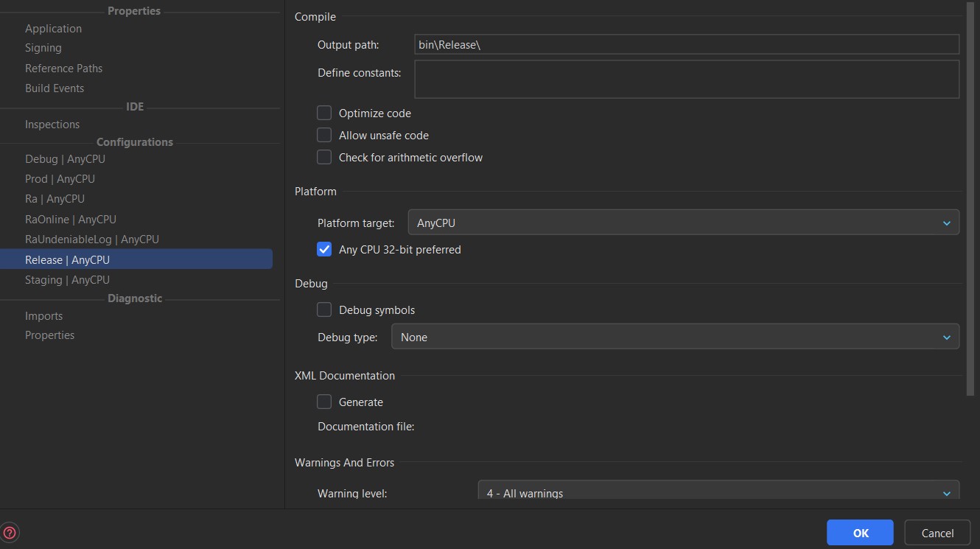Select RaUndeniableLog | AnyCPU configuration
The image size is (980, 549).
(91, 239)
